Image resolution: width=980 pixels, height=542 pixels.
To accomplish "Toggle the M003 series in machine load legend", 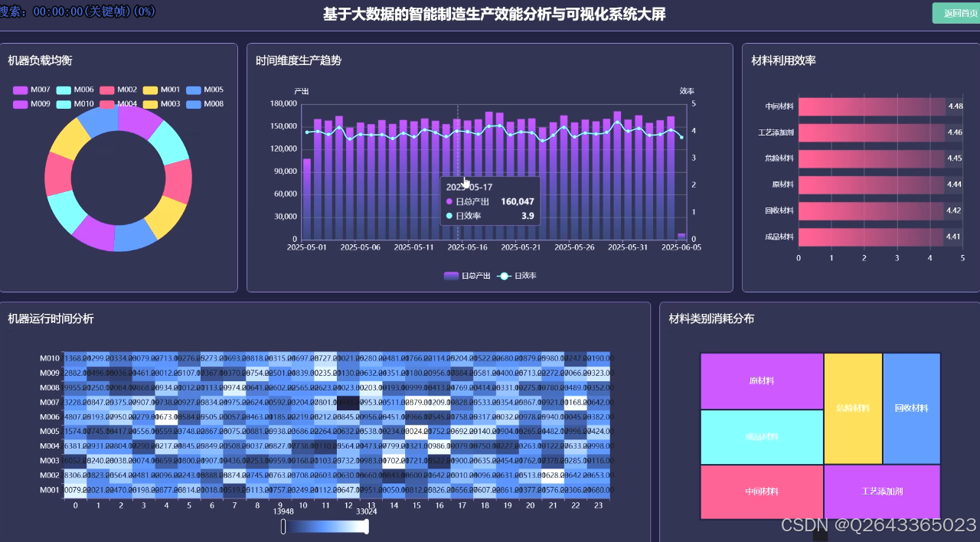I will pyautogui.click(x=150, y=104).
